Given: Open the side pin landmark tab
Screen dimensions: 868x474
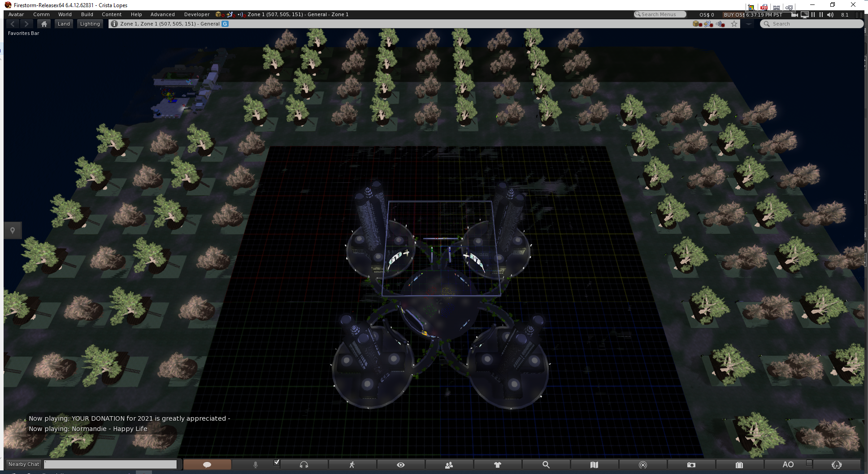Looking at the screenshot, I should 13,230.
